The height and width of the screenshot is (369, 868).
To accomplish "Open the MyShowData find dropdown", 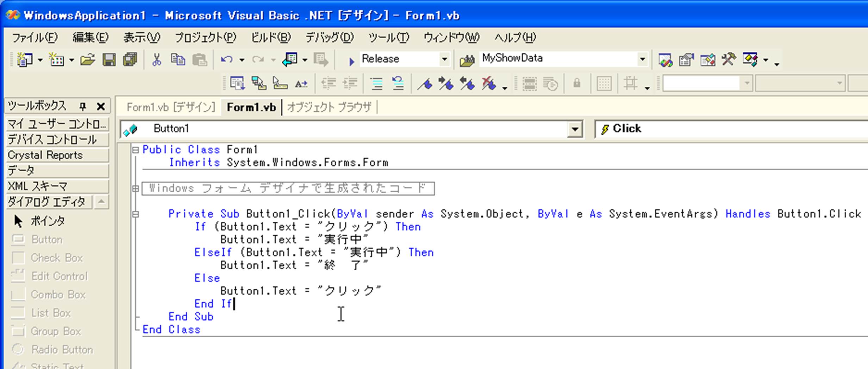I will (x=642, y=59).
